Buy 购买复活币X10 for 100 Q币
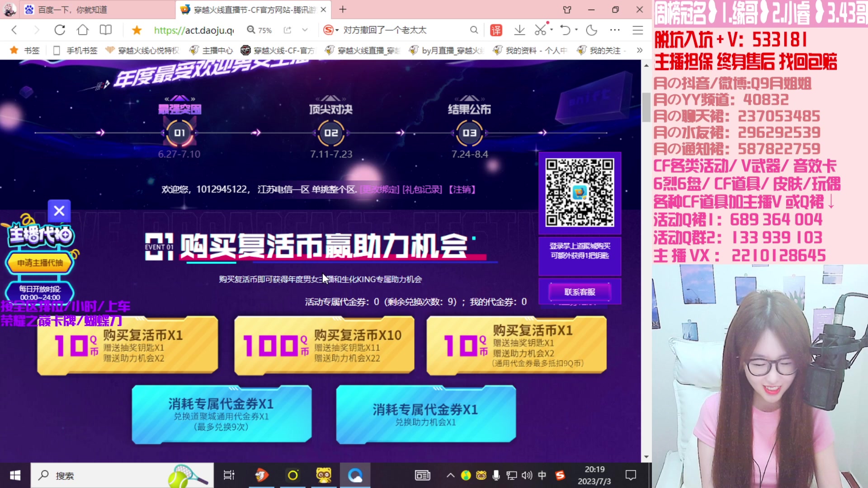Image resolution: width=868 pixels, height=488 pixels. (324, 346)
